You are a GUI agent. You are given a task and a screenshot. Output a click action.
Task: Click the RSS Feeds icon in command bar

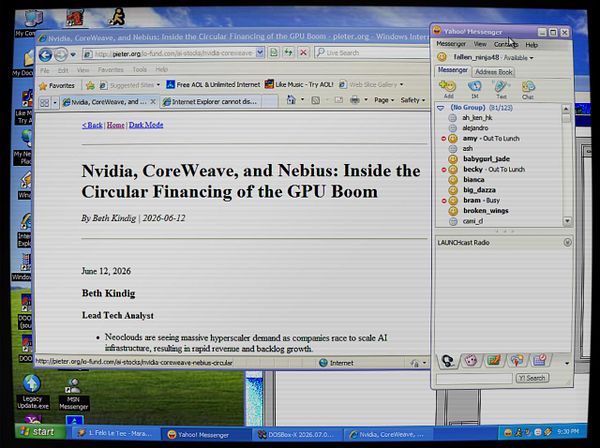pos(316,100)
